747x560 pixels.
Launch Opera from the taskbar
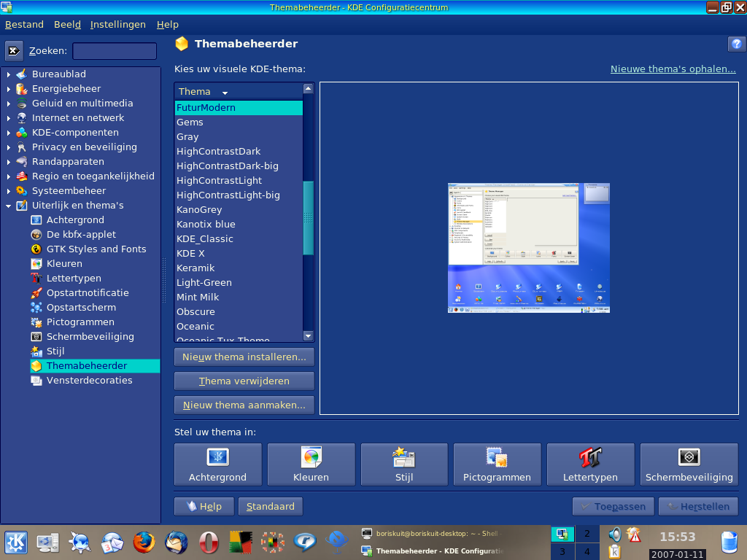[208, 542]
